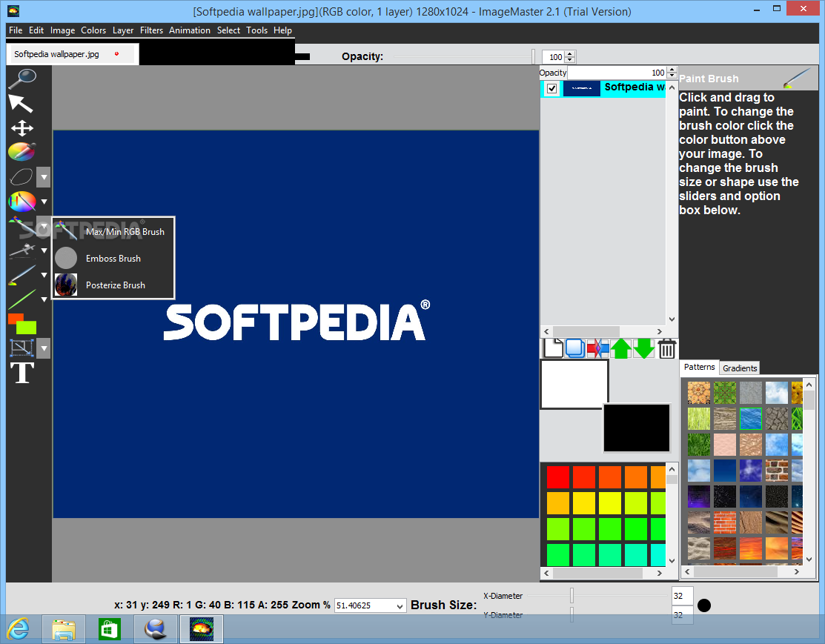Image resolution: width=825 pixels, height=644 pixels.
Task: Click the X-Diameter value field
Action: coord(682,596)
